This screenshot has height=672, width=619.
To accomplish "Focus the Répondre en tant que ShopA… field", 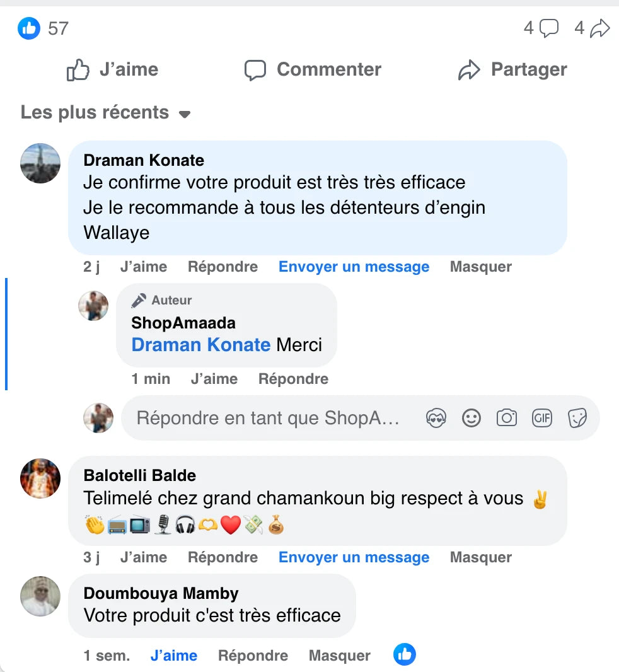I will (269, 418).
